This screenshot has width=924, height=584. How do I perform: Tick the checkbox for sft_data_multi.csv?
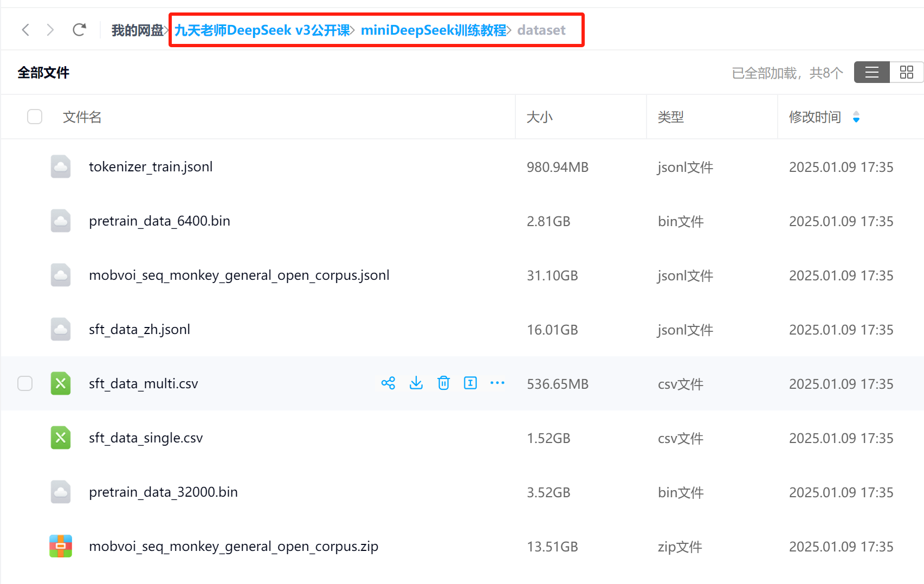click(25, 383)
